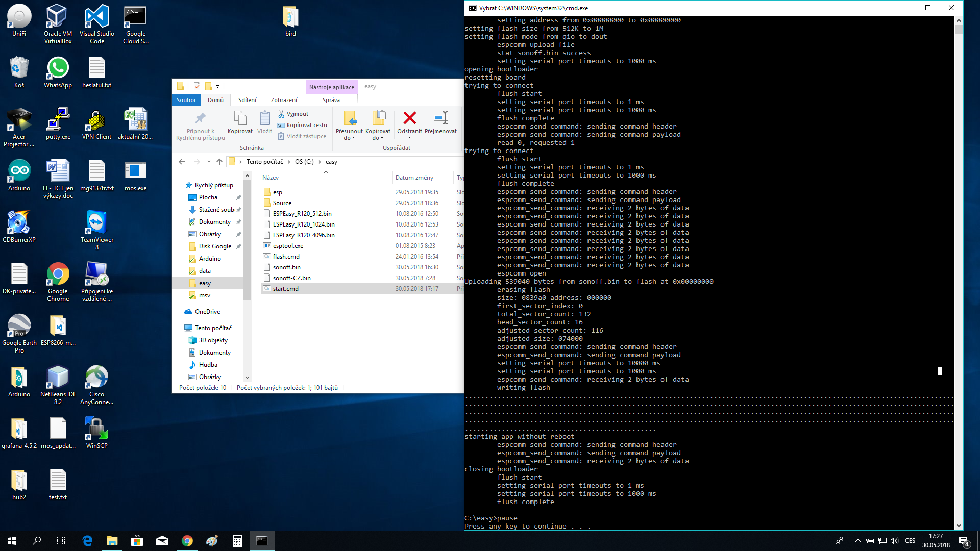
Task: Open Calculator from the taskbar
Action: click(x=237, y=541)
